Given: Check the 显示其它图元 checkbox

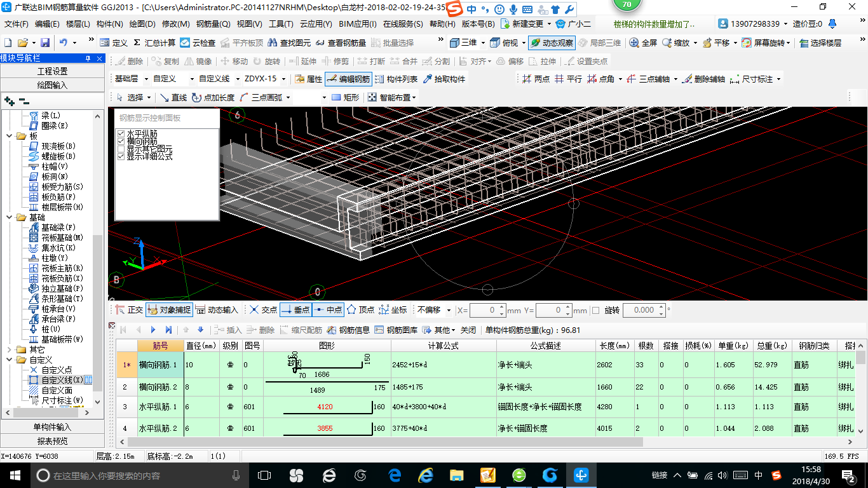Looking at the screenshot, I should click(121, 149).
